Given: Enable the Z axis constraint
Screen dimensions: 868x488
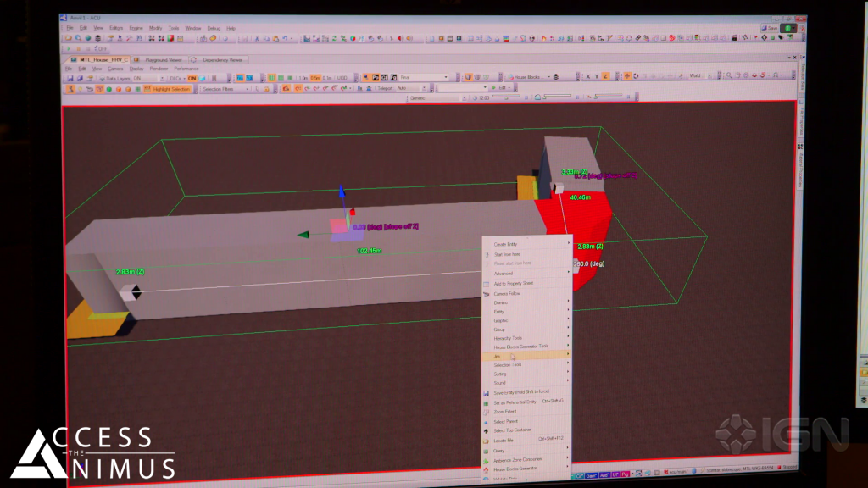Looking at the screenshot, I should [x=605, y=76].
